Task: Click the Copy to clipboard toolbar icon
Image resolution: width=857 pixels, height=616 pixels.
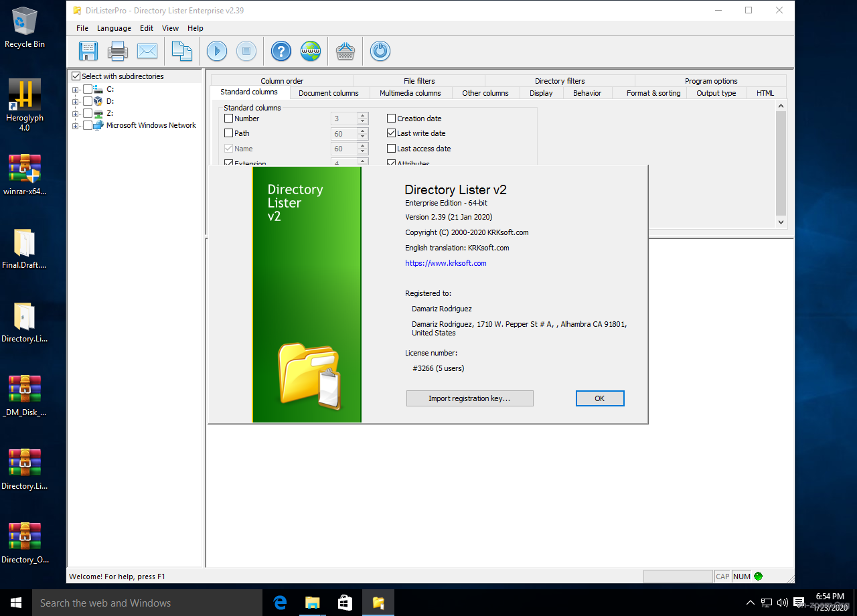Action: click(182, 51)
